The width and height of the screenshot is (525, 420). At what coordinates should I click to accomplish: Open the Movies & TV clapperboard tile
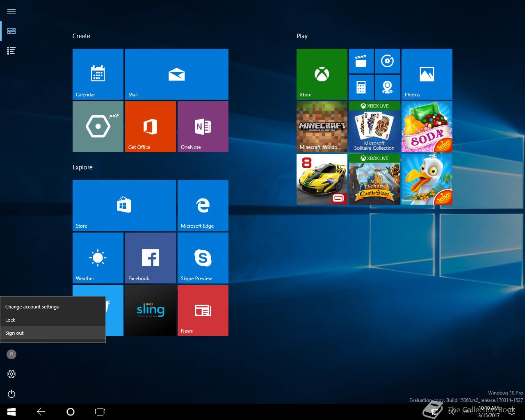tap(361, 61)
